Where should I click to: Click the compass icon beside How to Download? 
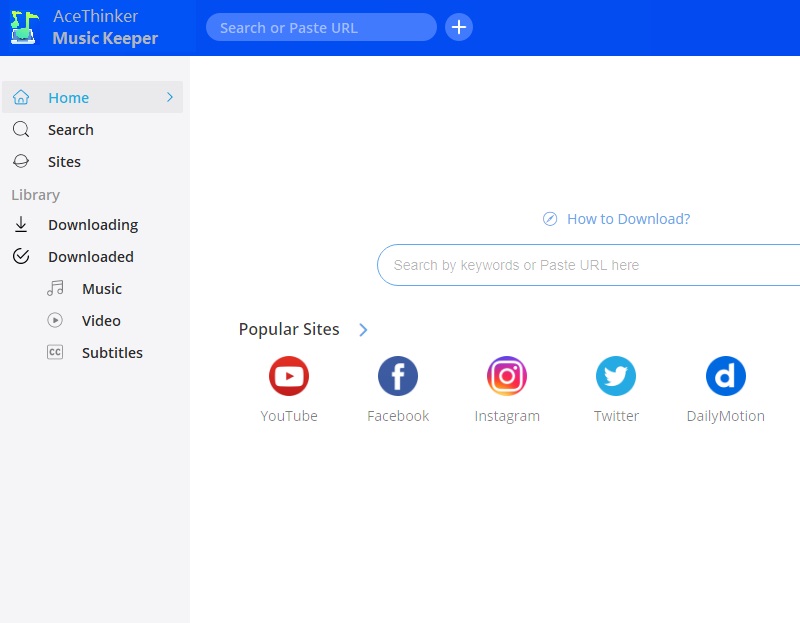(x=549, y=219)
